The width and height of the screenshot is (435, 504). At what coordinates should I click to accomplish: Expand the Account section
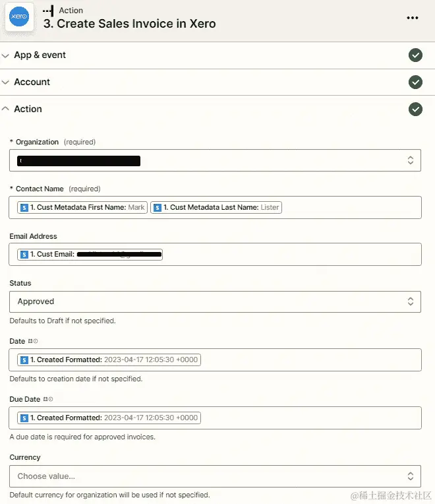[x=5, y=82]
